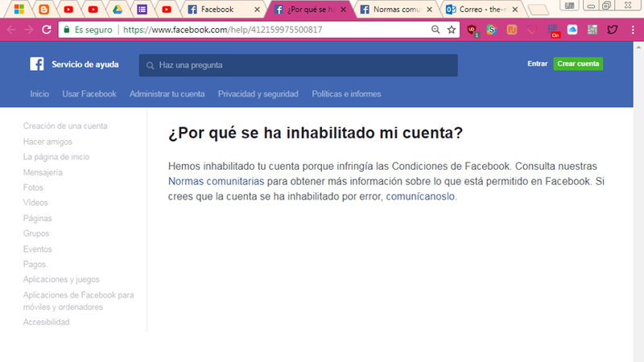The height and width of the screenshot is (362, 644).
Task: Open the pink heart extension
Action: click(532, 30)
